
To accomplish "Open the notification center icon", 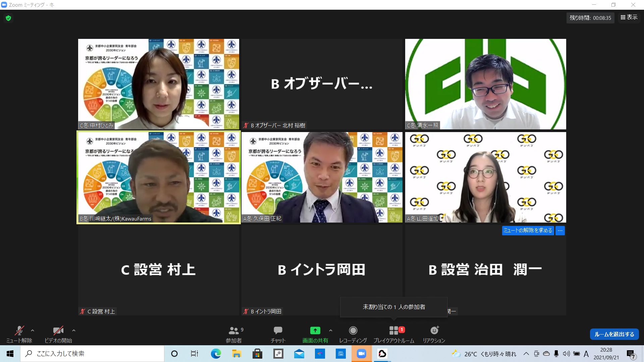I will point(631,354).
